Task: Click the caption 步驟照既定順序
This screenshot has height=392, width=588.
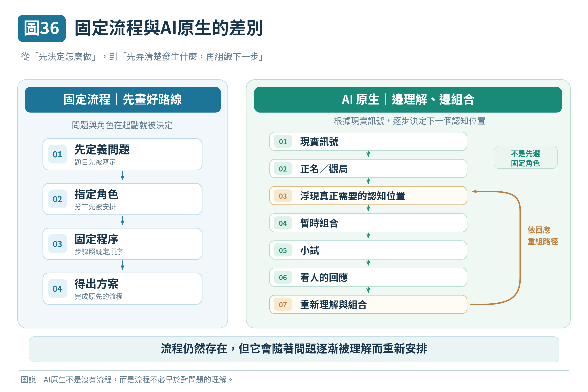Action: tap(99, 252)
